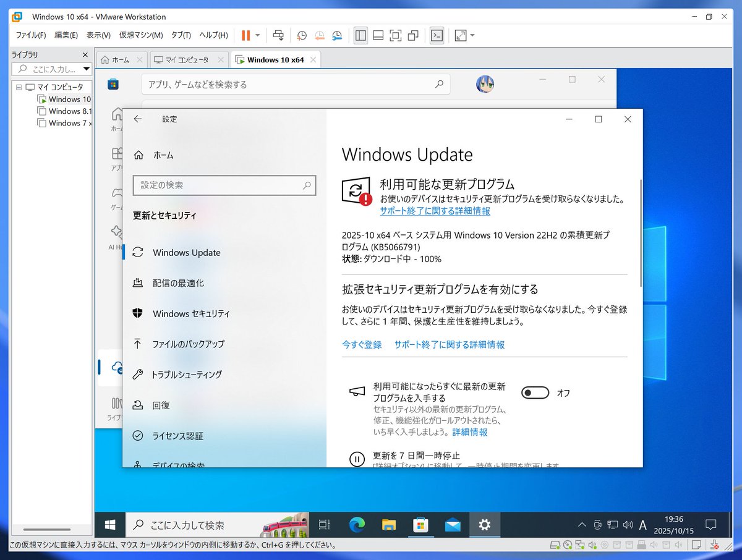Enter full screen mode from the VMware toolbar
This screenshot has height=560, width=742.
pos(396,35)
